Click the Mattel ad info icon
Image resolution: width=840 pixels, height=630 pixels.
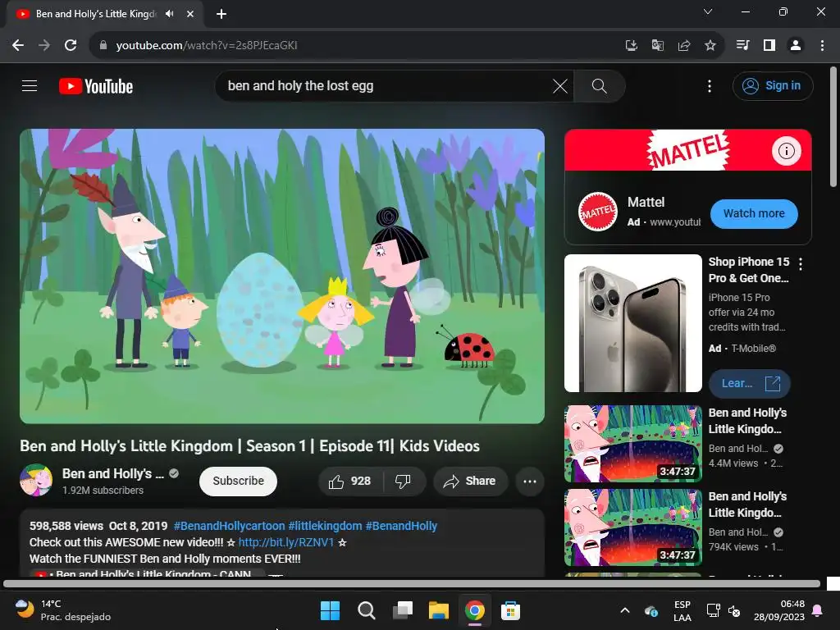[786, 151]
